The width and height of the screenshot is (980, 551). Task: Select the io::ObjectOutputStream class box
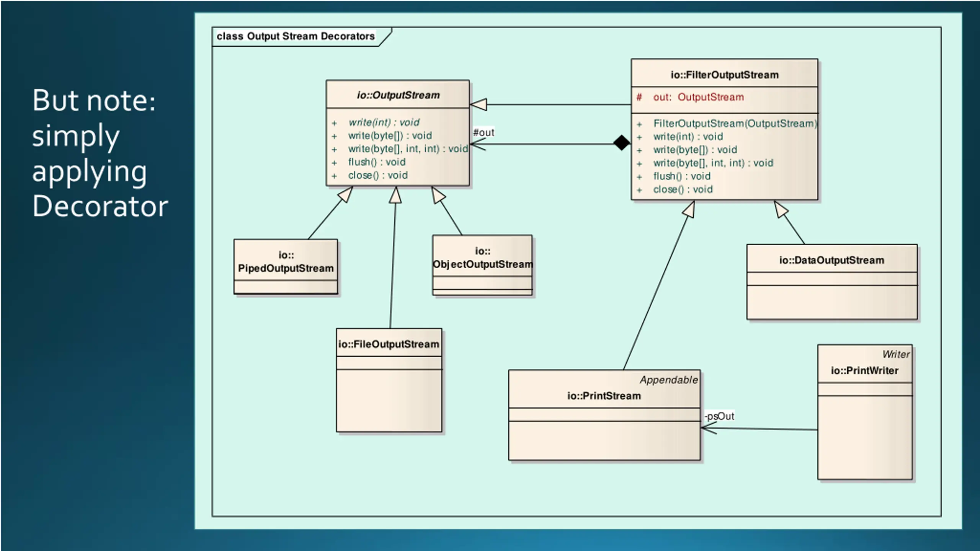point(482,265)
